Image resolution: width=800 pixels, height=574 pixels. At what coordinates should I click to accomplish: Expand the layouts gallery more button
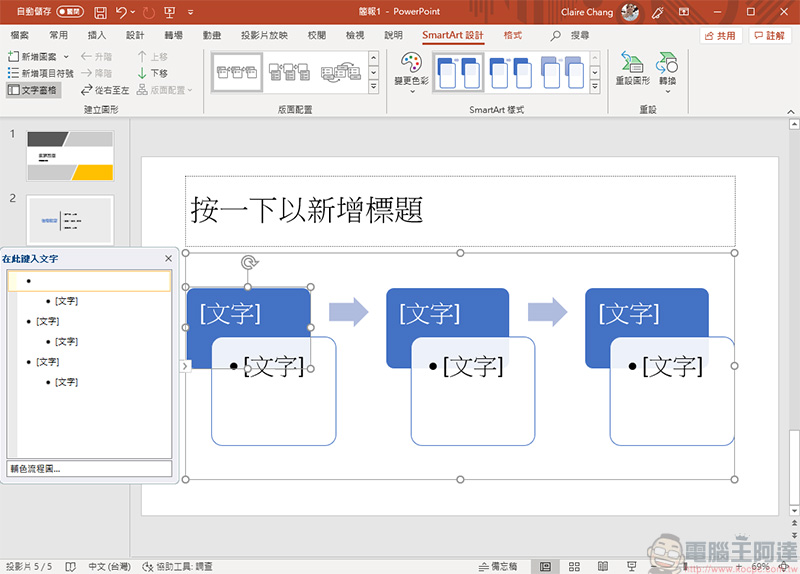coord(373,87)
